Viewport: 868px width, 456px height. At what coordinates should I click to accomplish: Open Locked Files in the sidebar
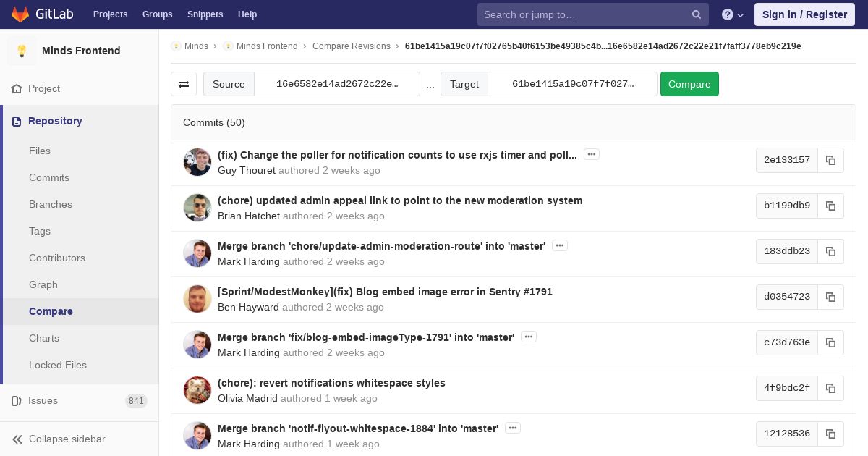click(x=58, y=365)
